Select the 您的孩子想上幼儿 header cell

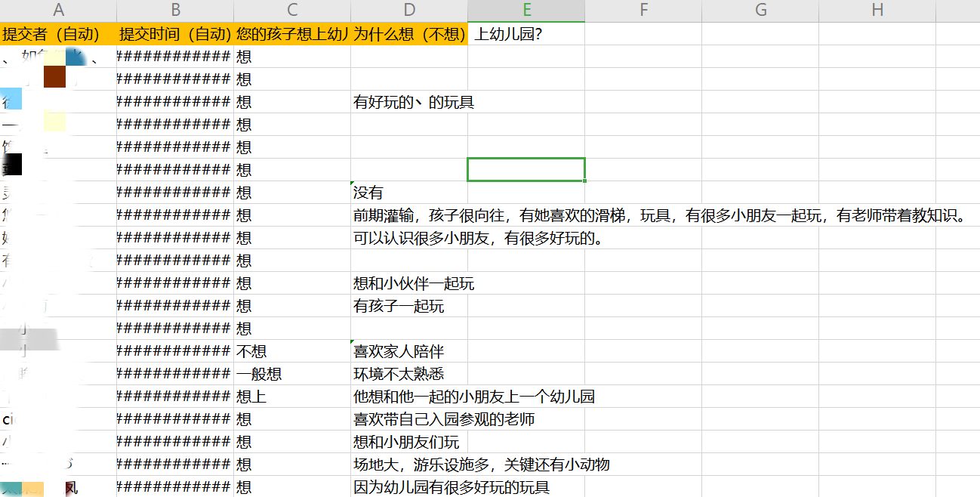[x=292, y=34]
